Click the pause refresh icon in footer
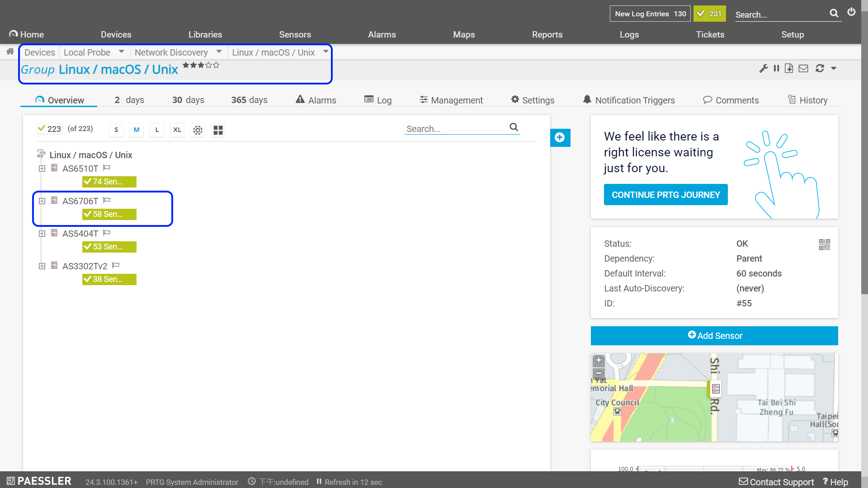The height and width of the screenshot is (488, 868). coord(319,482)
